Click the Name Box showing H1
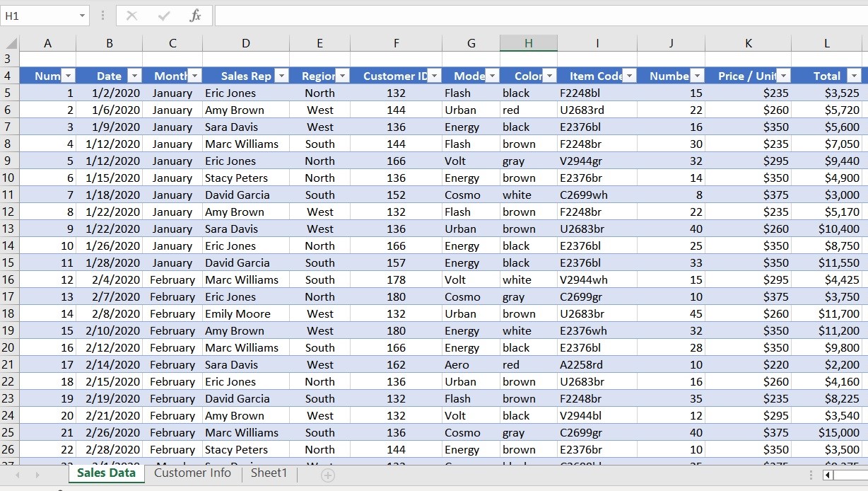Screen dimensions: 868x491 40,16
